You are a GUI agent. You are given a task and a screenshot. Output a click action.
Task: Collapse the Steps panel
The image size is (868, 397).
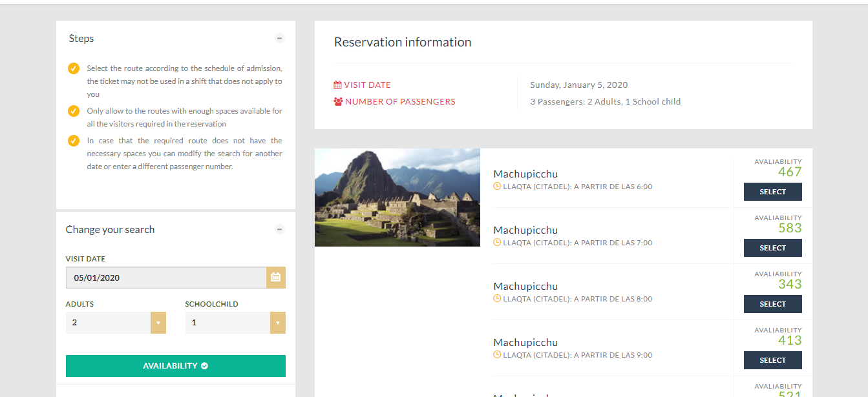pyautogui.click(x=280, y=38)
